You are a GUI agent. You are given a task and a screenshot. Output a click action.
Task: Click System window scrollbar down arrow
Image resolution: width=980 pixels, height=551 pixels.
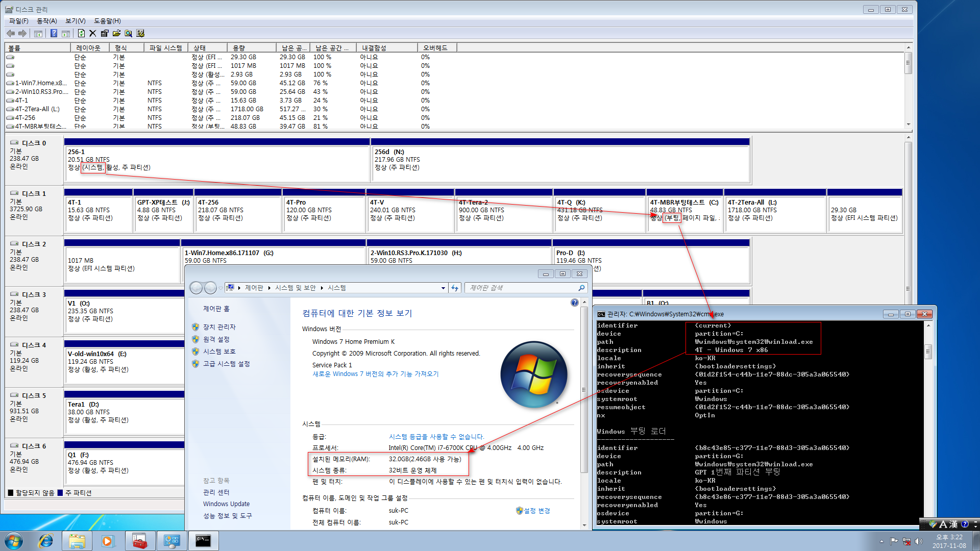click(584, 525)
